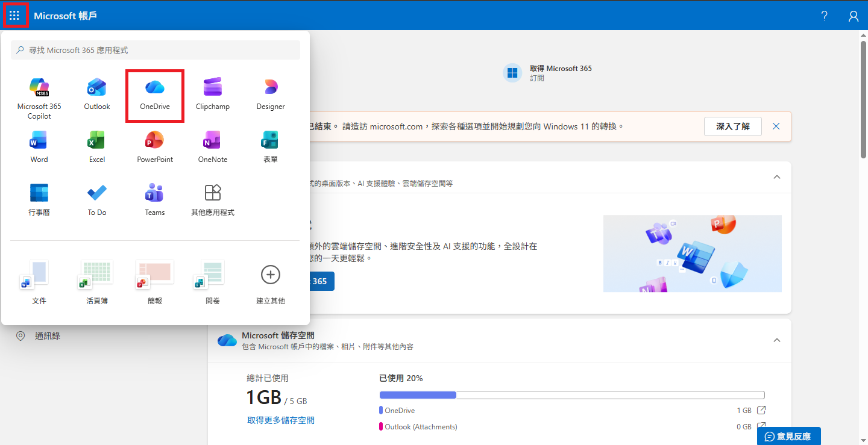The image size is (868, 445).
Task: Open the feedback (意見反應) button
Action: [x=788, y=436]
